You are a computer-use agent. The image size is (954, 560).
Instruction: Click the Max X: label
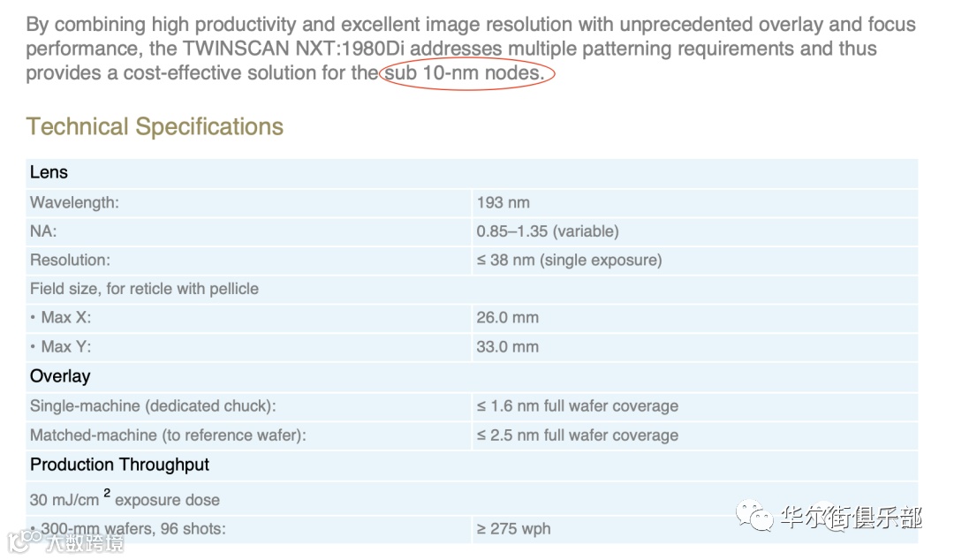(65, 318)
